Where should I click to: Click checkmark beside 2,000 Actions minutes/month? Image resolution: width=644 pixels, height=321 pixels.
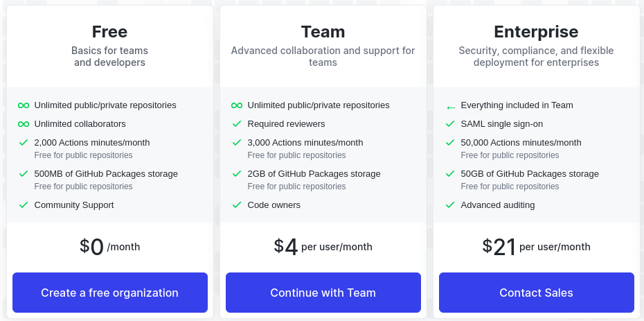pos(24,143)
